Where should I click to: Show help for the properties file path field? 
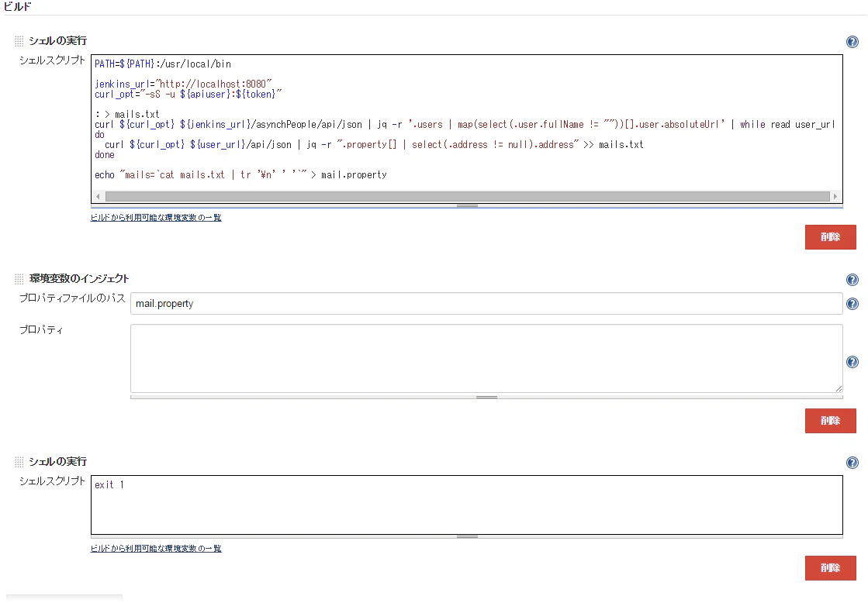coord(852,304)
